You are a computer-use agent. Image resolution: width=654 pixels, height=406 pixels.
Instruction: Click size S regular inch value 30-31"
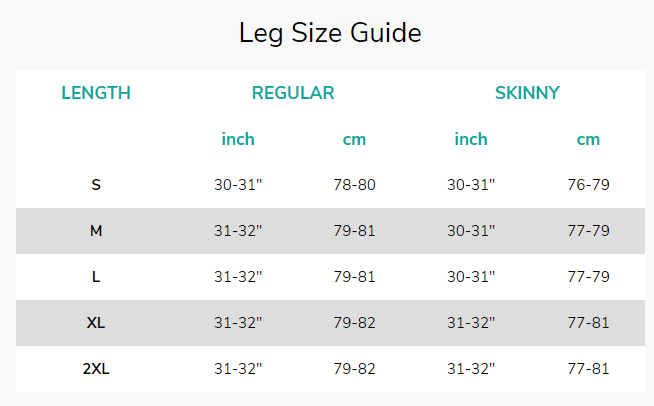coord(238,185)
